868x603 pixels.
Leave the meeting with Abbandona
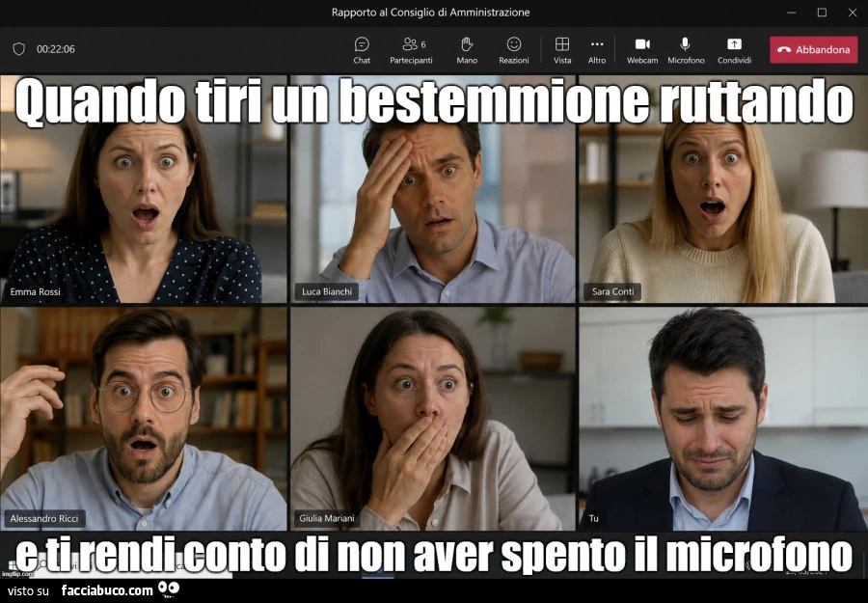(x=813, y=50)
